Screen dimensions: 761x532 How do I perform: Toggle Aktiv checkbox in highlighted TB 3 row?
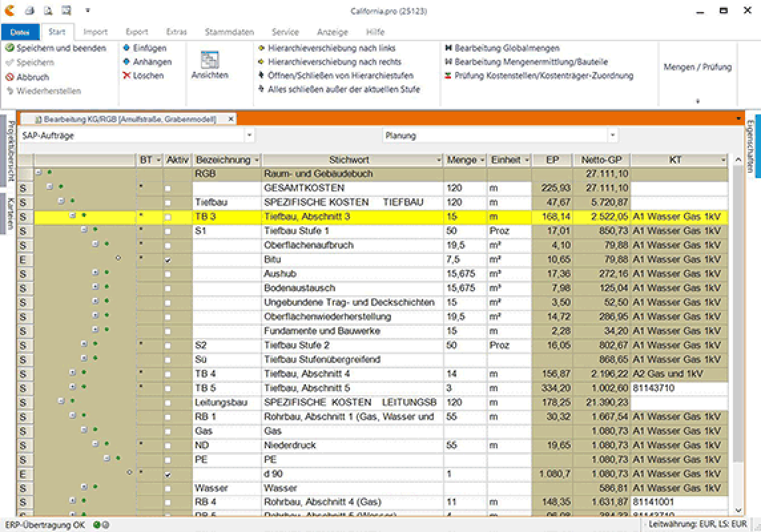click(168, 217)
